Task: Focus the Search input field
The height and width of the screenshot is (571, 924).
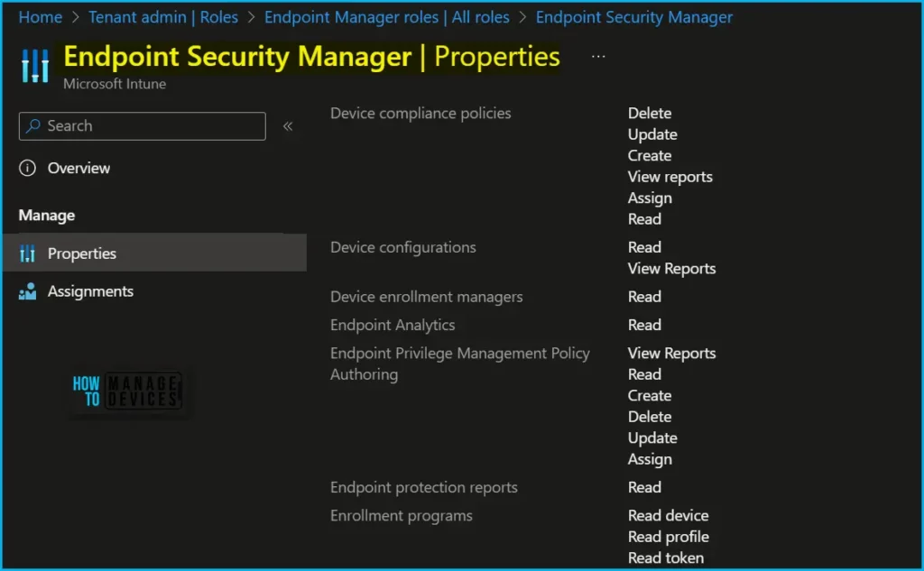Action: click(149, 126)
